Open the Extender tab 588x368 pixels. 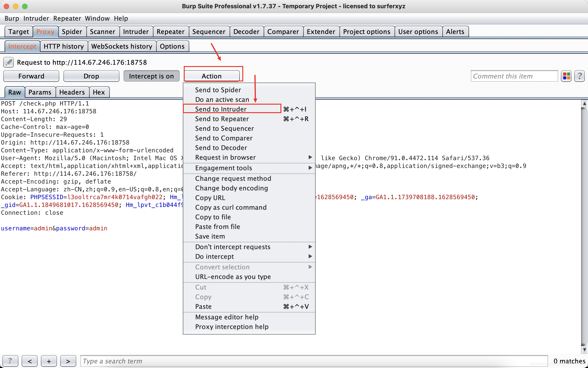point(321,32)
